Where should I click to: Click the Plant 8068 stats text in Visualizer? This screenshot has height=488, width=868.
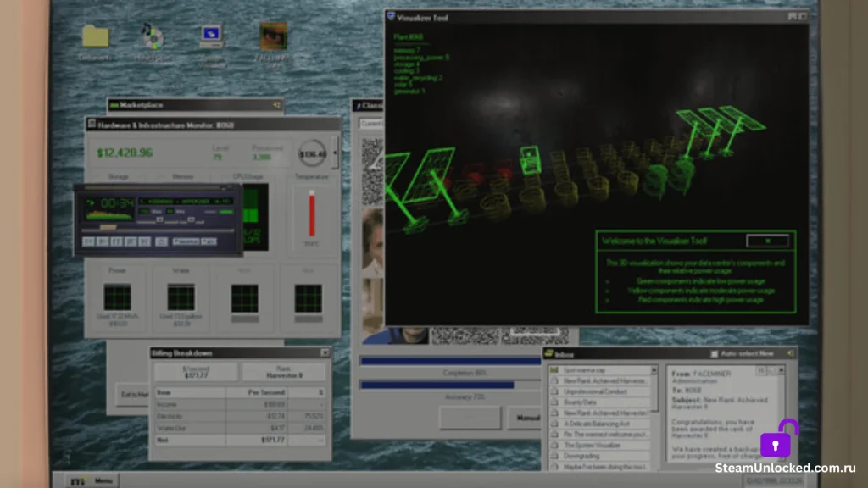click(x=421, y=64)
